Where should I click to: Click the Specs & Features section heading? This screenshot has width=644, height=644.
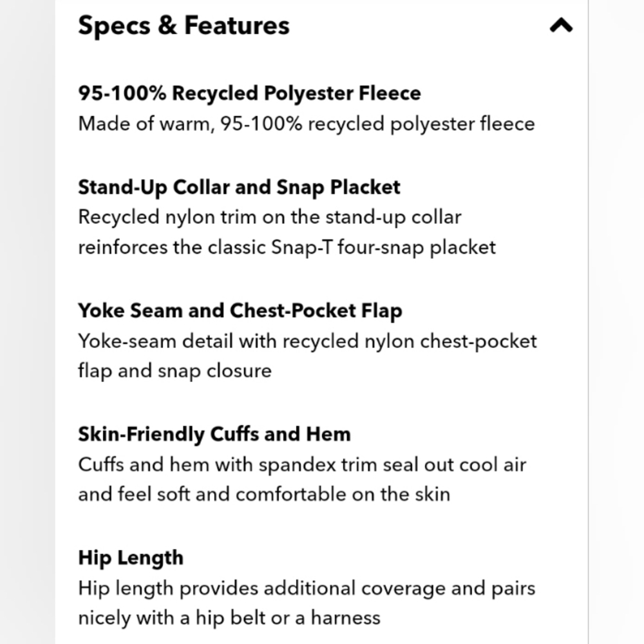tap(184, 26)
